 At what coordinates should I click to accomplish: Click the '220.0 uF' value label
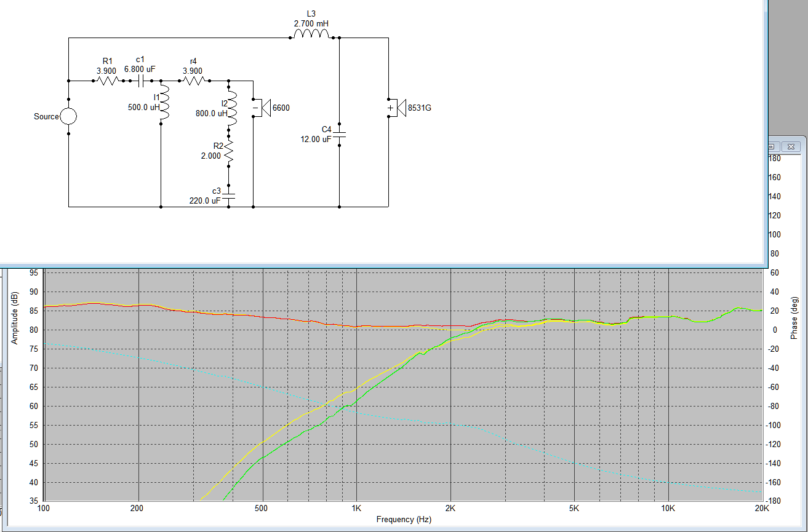[206, 200]
